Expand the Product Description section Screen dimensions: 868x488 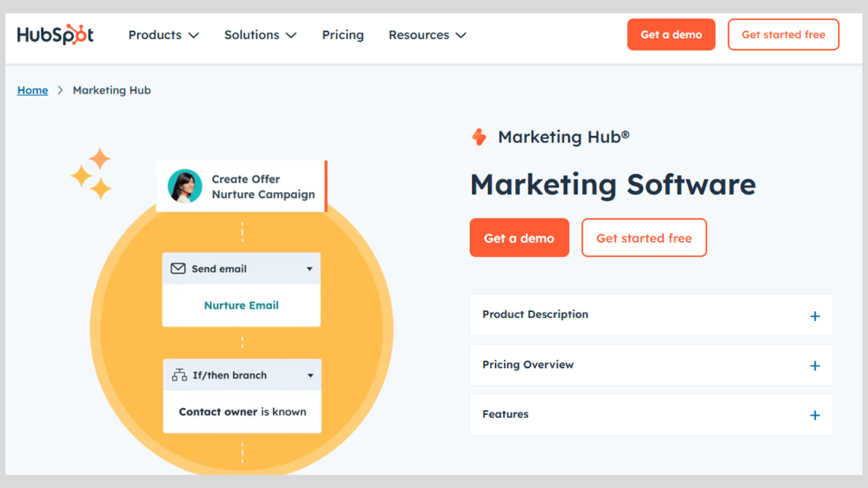[x=651, y=315]
